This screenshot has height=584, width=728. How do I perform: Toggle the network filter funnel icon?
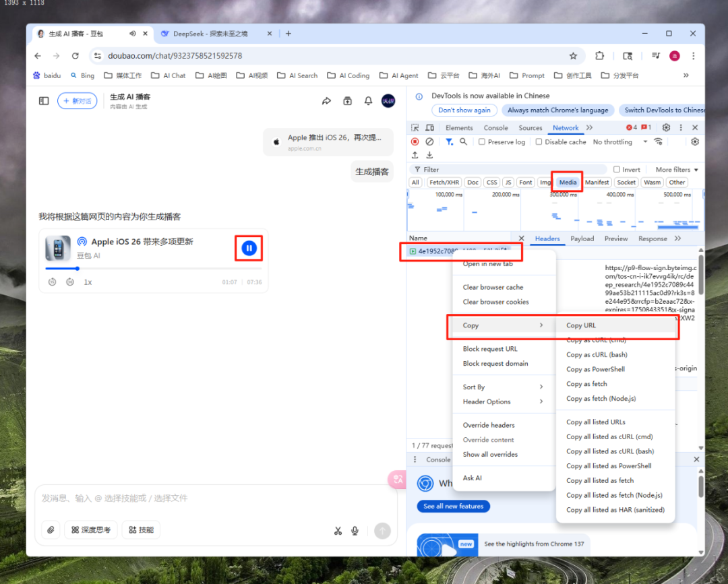click(x=449, y=141)
